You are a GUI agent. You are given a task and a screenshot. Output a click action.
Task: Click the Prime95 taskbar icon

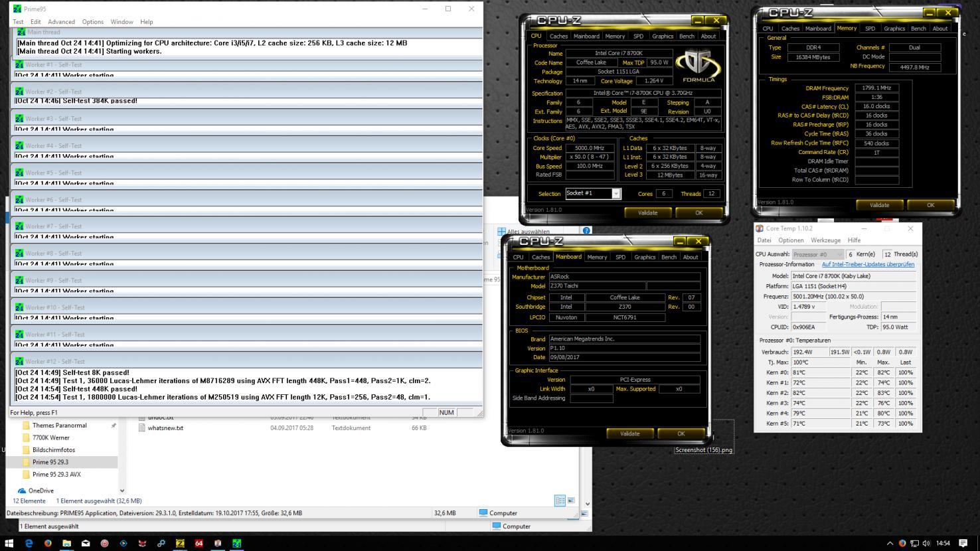[x=236, y=543]
